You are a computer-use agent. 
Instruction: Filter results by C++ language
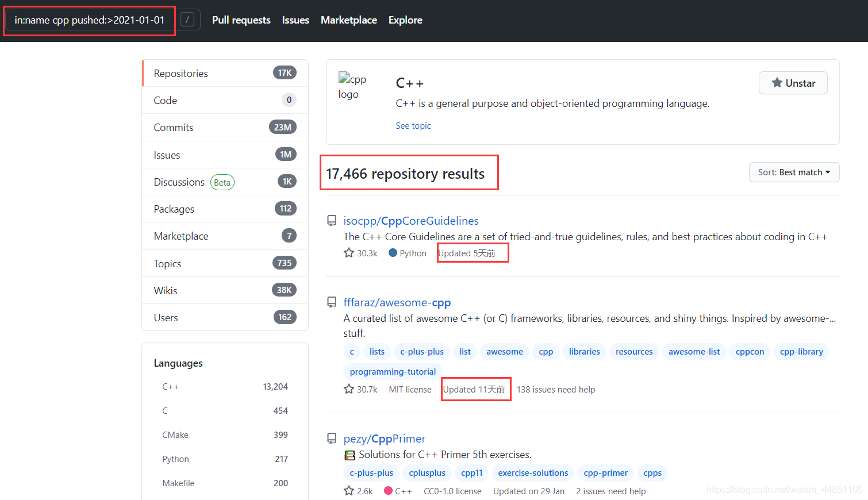(x=225, y=387)
